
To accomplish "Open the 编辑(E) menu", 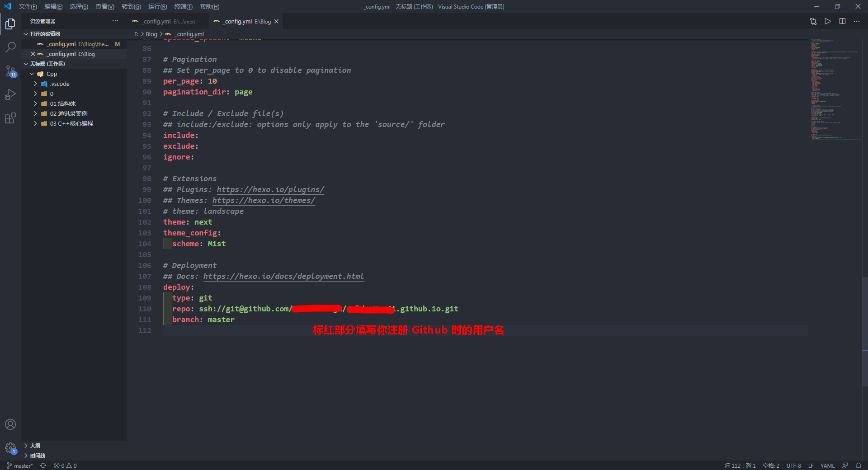I will pos(53,6).
